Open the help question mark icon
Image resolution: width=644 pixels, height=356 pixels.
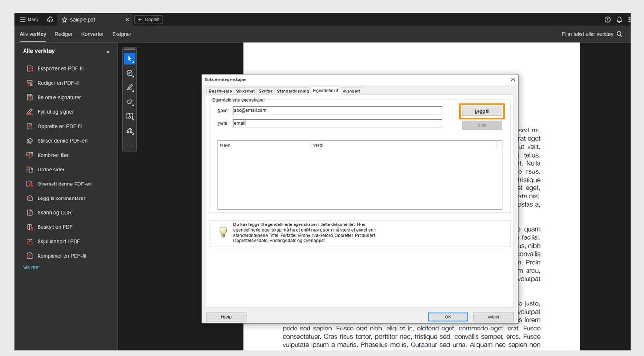(607, 20)
